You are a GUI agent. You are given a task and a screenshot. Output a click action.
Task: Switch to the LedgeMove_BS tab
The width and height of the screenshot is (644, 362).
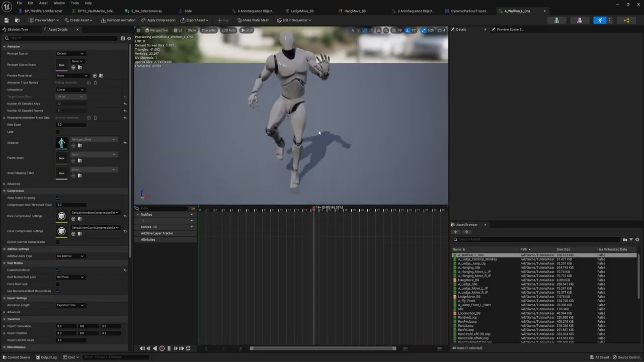pos(302,11)
